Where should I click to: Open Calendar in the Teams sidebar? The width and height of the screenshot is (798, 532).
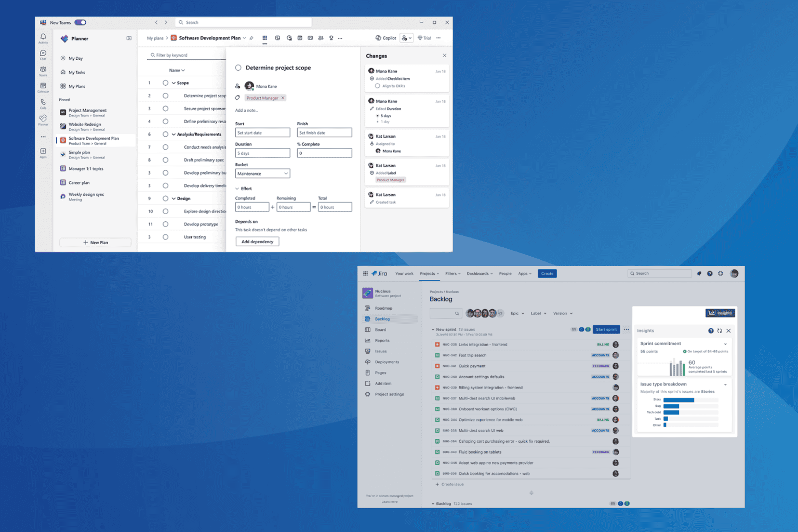(43, 87)
